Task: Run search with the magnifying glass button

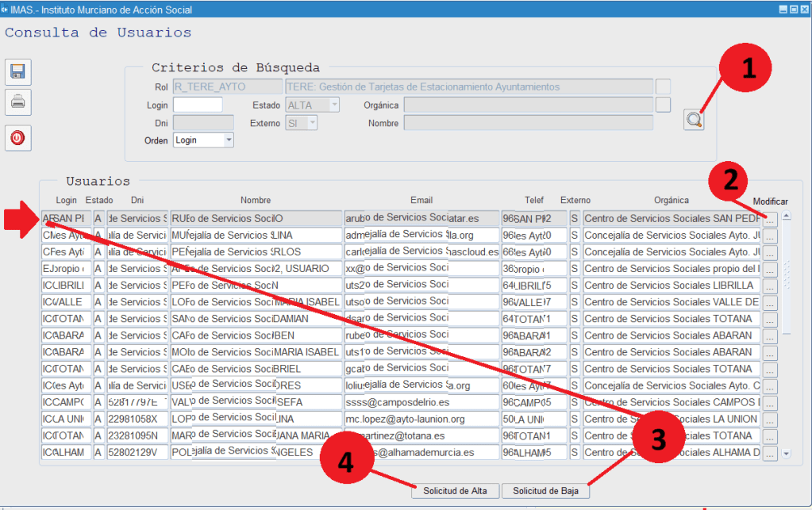Action: 694,120
